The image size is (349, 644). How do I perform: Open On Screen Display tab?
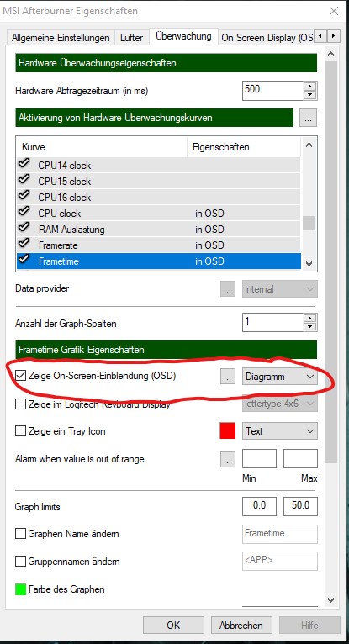tap(266, 37)
